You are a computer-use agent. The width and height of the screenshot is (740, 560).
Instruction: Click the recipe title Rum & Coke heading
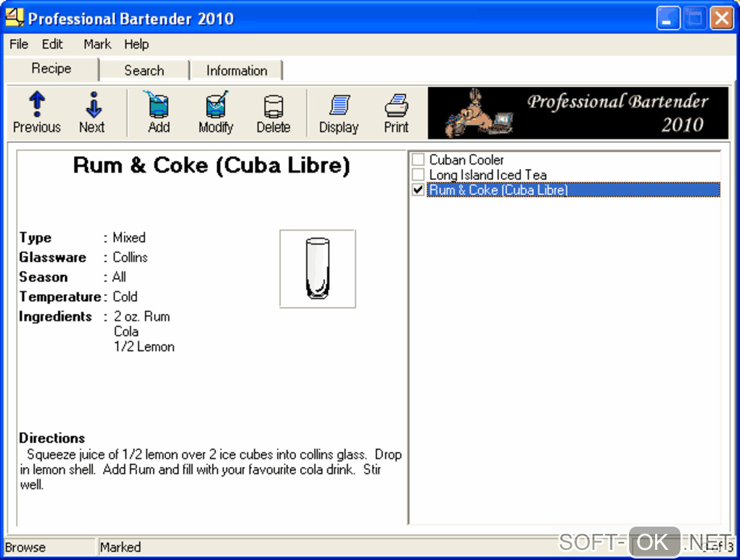(211, 165)
